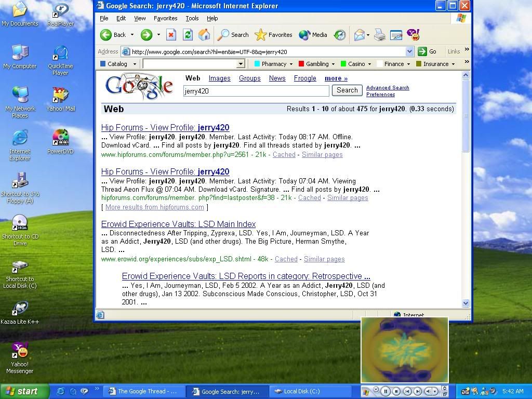Open the Start menu
The height and width of the screenshot is (399, 532).
tap(24, 391)
